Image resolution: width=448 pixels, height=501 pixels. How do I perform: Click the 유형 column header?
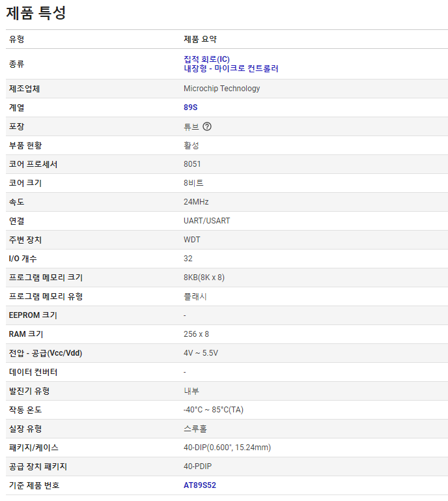[x=16, y=39]
